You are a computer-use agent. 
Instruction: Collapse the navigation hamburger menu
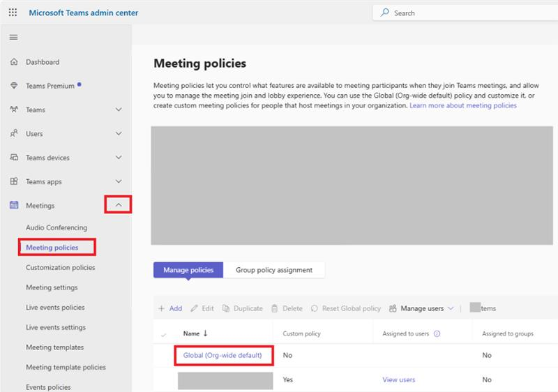click(x=13, y=37)
